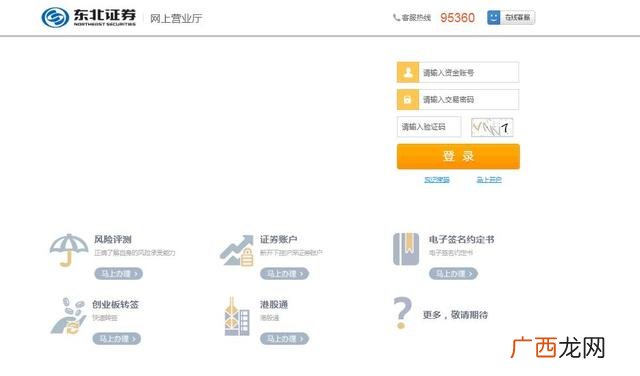The width and height of the screenshot is (640, 376).
Task: Click 马上办理 under 风险评测
Action: 119,274
